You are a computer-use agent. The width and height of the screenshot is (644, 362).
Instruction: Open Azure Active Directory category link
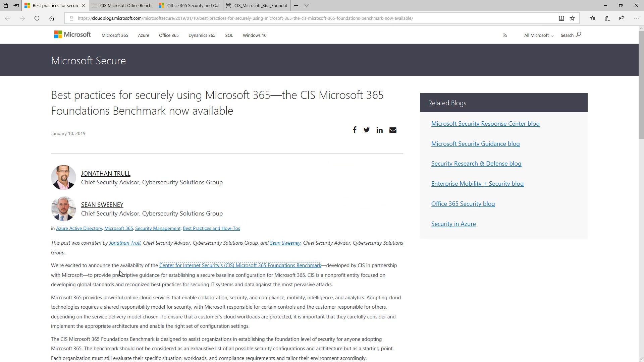pyautogui.click(x=79, y=228)
